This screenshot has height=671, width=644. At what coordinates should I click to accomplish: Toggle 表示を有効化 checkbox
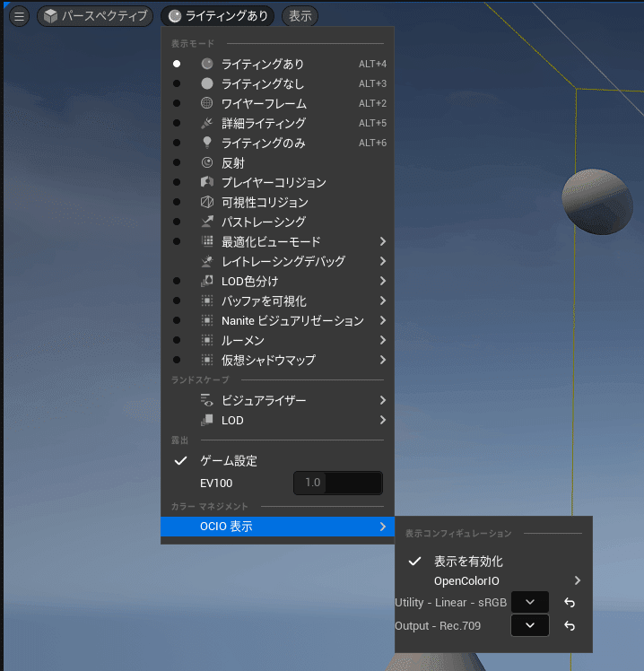click(x=414, y=561)
